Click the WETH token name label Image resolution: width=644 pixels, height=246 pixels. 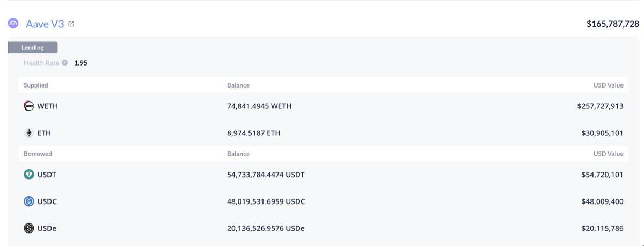(x=48, y=106)
